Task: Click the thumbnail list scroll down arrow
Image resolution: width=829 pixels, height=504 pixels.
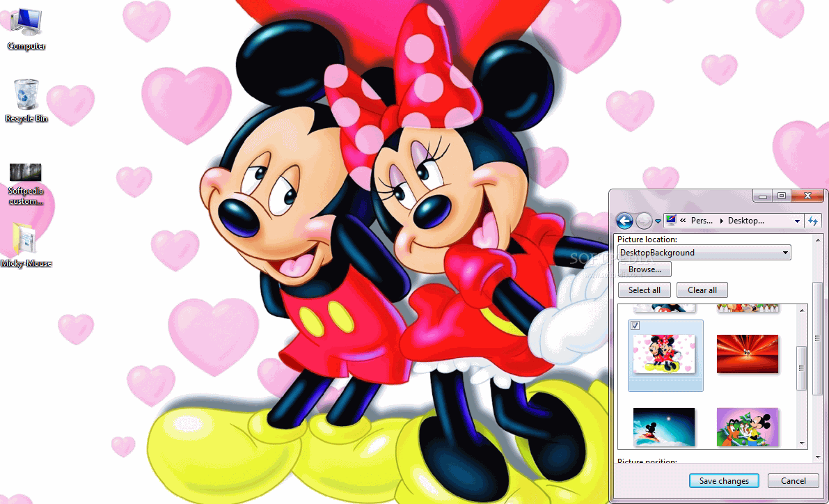Action: click(x=802, y=443)
